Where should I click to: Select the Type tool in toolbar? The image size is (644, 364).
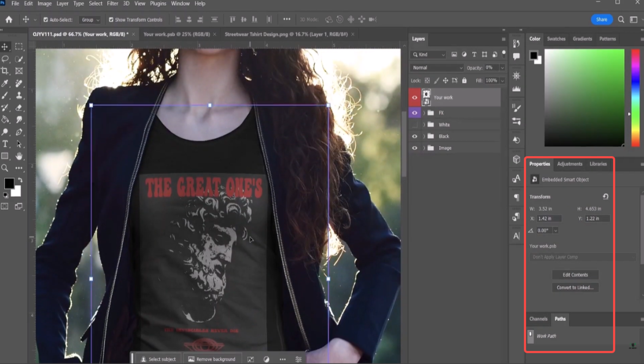click(5, 144)
